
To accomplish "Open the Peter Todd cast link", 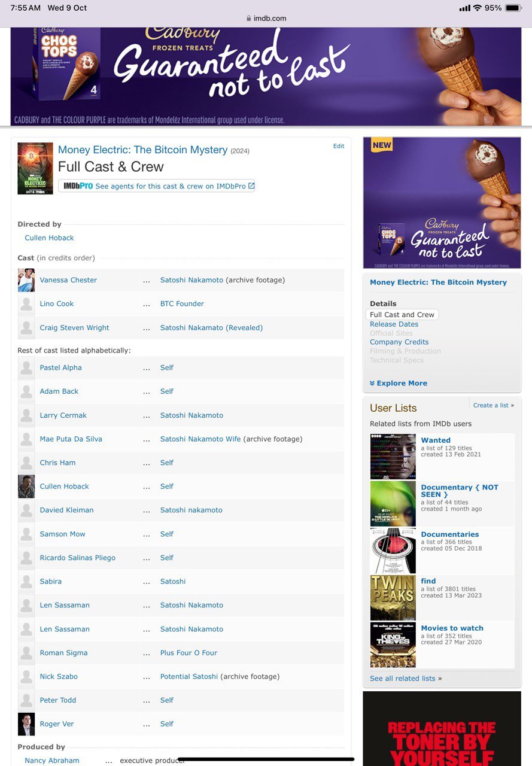I will (58, 700).
